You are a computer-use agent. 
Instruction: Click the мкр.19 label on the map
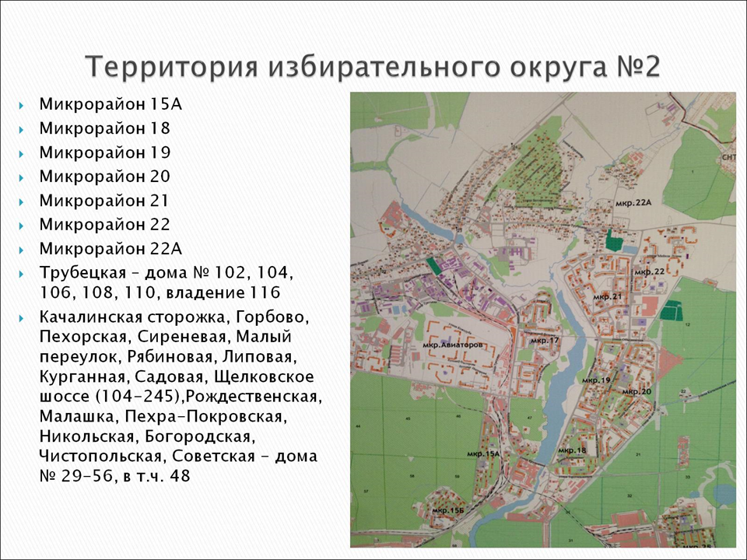pyautogui.click(x=595, y=380)
